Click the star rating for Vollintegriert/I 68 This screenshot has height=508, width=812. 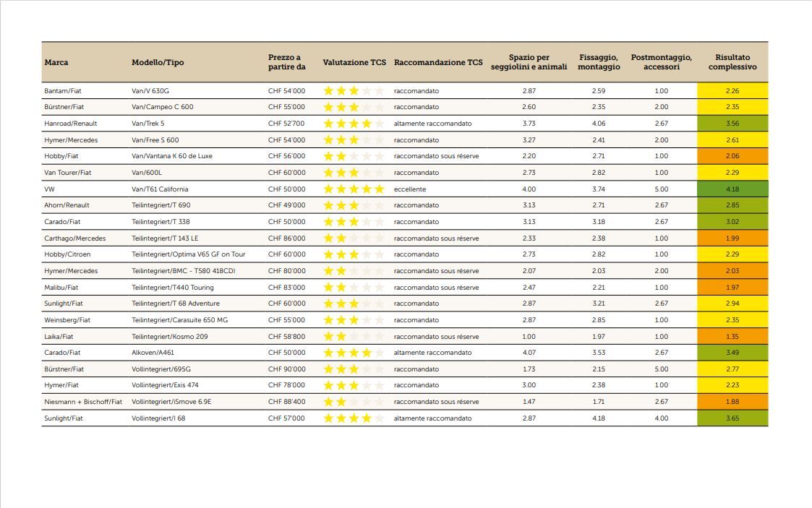(354, 418)
